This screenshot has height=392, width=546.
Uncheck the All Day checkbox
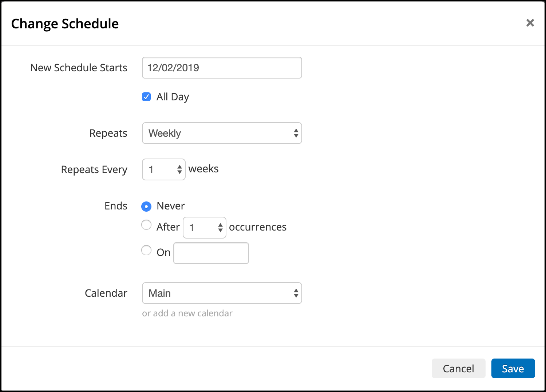146,97
